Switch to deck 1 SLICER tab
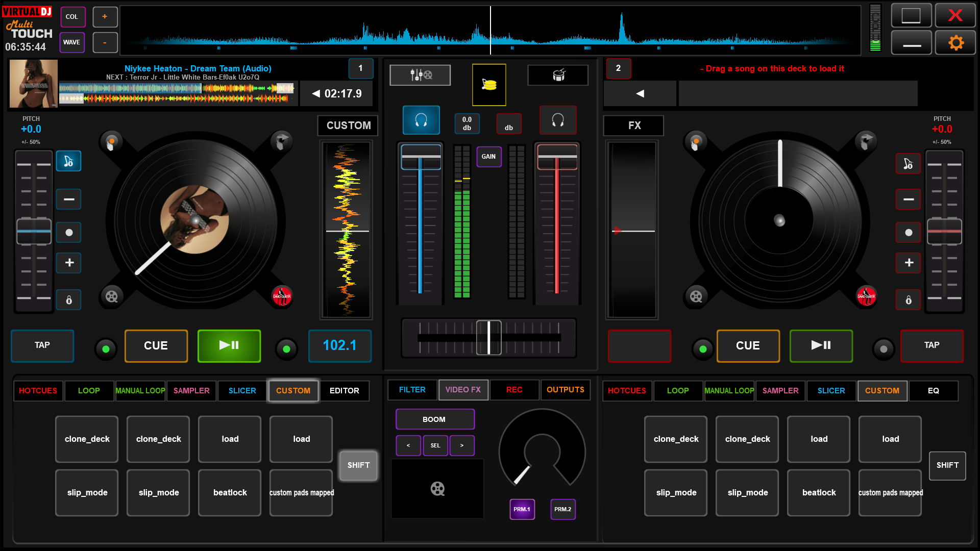The height and width of the screenshot is (551, 980). [x=242, y=391]
